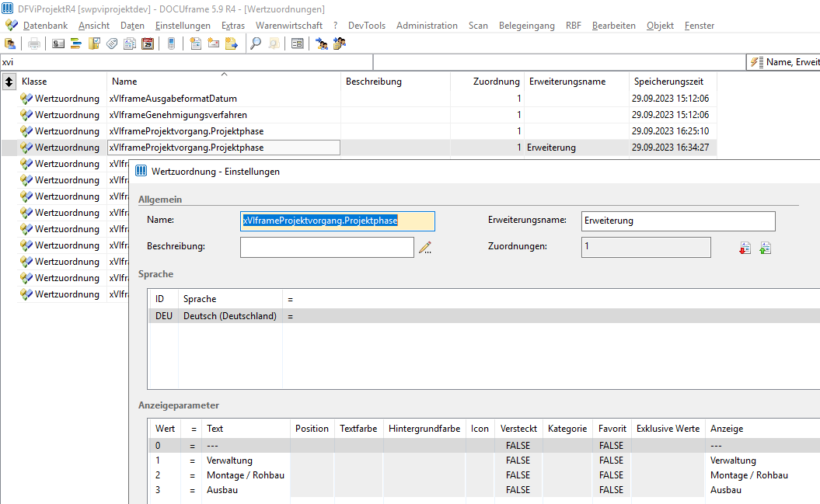Select the xVIframeAusgabeformatDatum row

[359, 99]
